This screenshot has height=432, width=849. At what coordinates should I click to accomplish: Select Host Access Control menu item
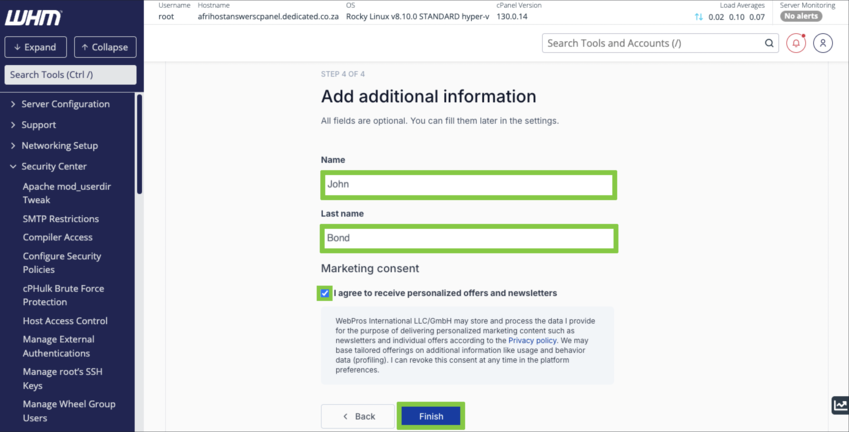65,321
